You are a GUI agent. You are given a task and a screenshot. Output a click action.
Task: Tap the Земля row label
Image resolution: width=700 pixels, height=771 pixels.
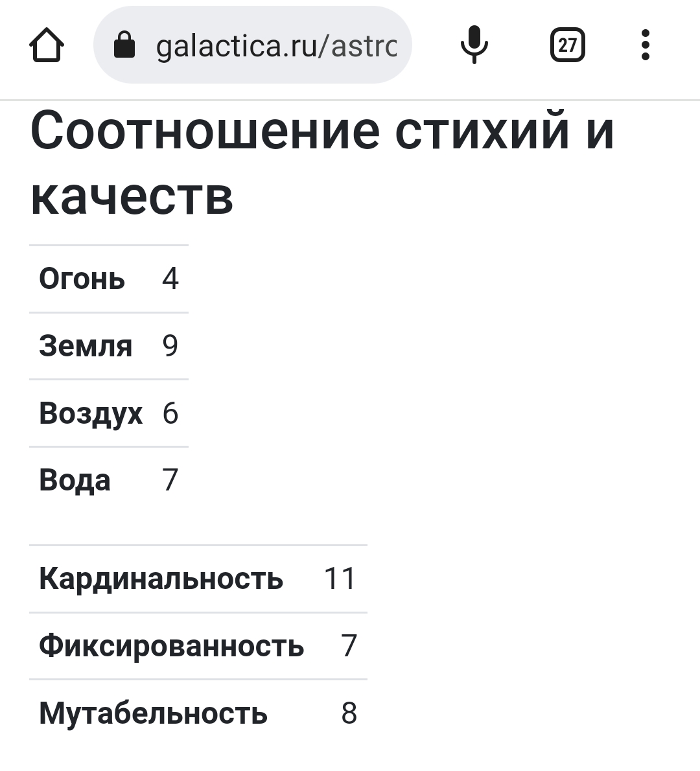point(86,346)
